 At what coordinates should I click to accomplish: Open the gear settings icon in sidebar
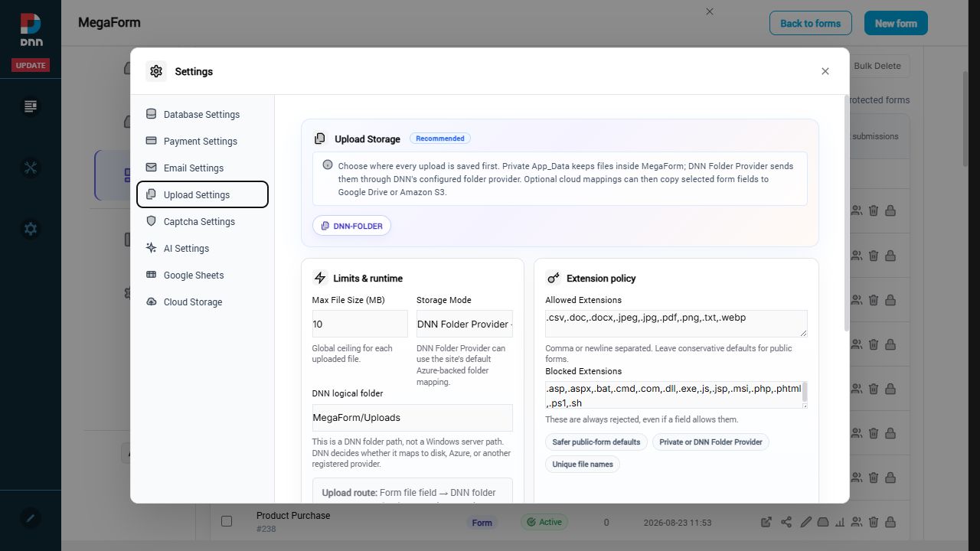(31, 229)
